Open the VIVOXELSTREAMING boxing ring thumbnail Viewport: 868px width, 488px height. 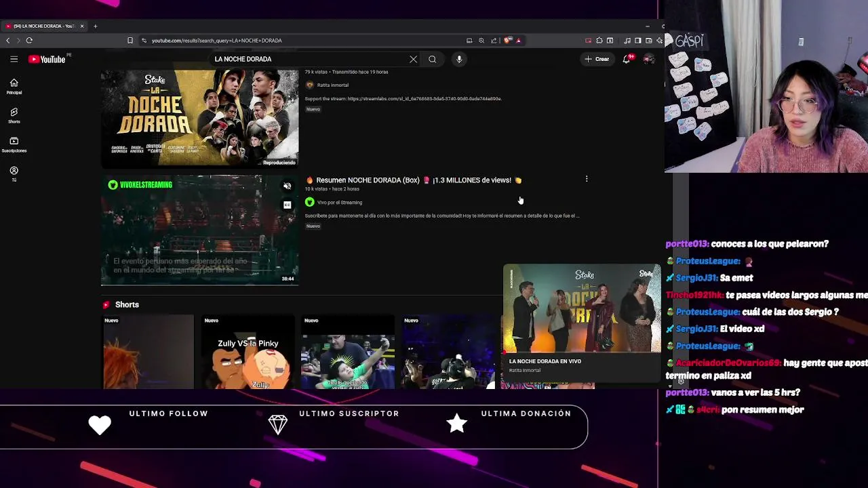click(x=199, y=230)
